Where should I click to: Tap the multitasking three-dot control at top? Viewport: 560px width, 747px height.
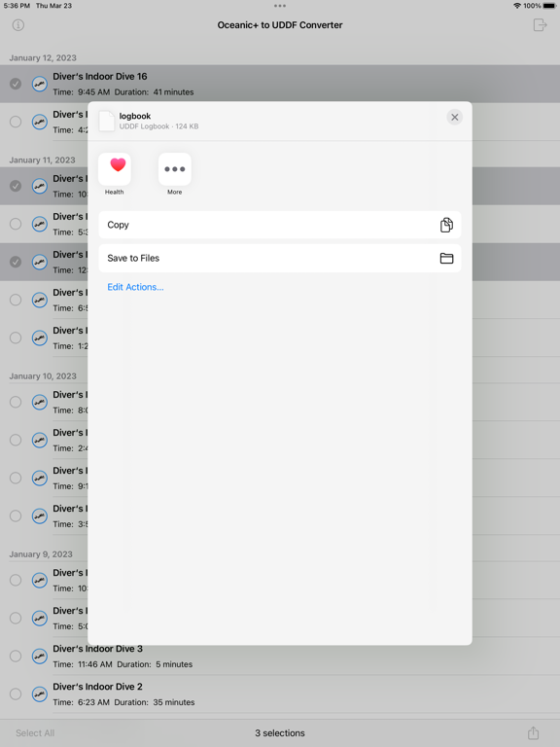point(280,6)
